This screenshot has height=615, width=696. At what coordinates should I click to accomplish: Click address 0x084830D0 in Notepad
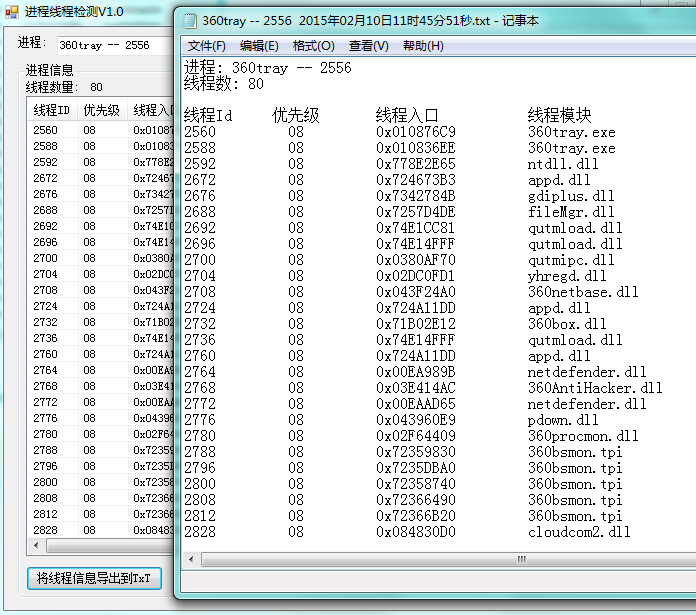[x=416, y=532]
